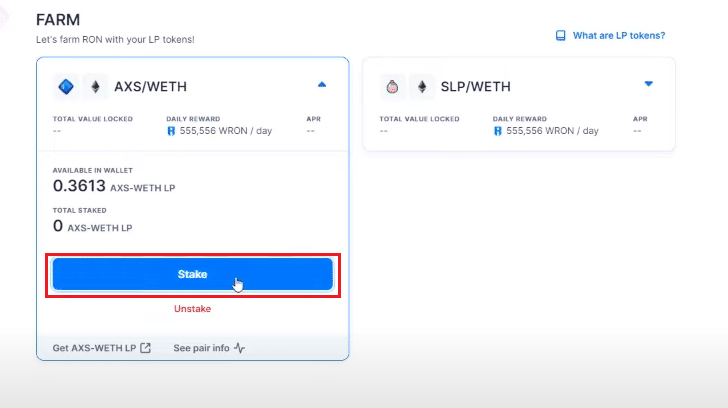Click 555,556 WRON / day in SLP/WETH card
Image resolution: width=728 pixels, height=408 pixels.
552,131
